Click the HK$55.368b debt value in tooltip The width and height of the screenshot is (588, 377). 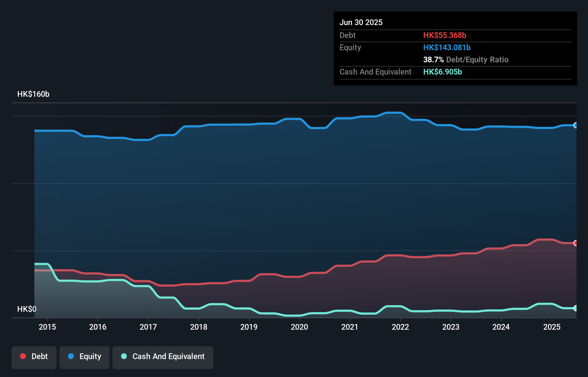(445, 35)
